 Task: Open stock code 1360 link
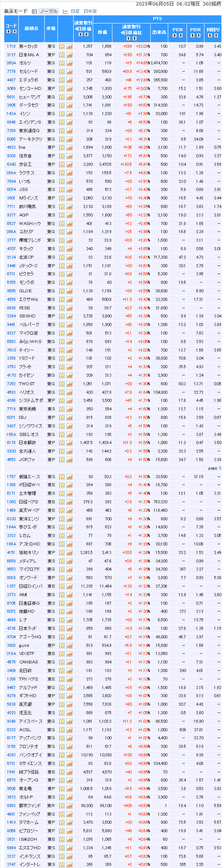pos(11,502)
